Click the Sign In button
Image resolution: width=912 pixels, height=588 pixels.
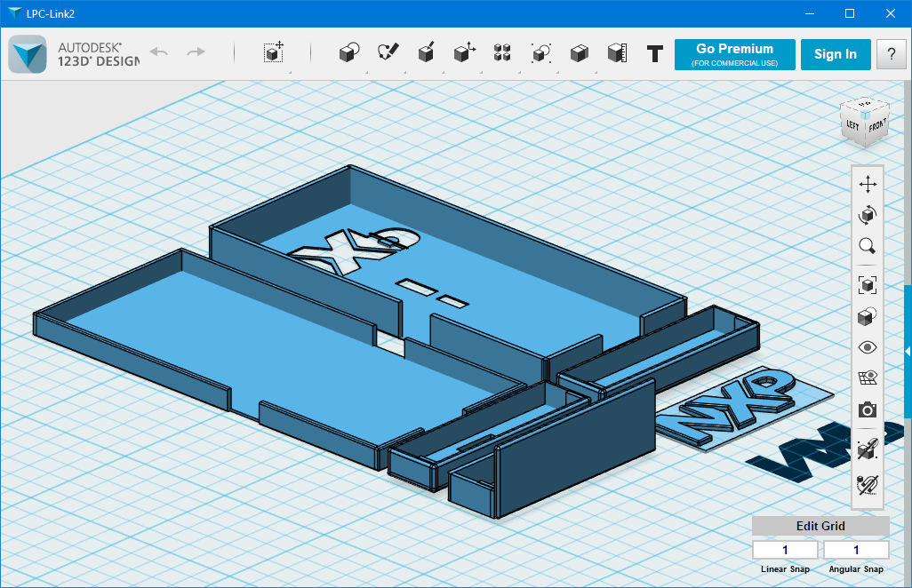coord(836,54)
